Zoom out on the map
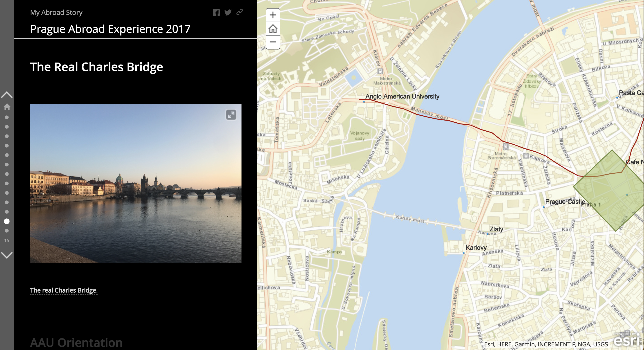644x350 pixels. click(273, 42)
